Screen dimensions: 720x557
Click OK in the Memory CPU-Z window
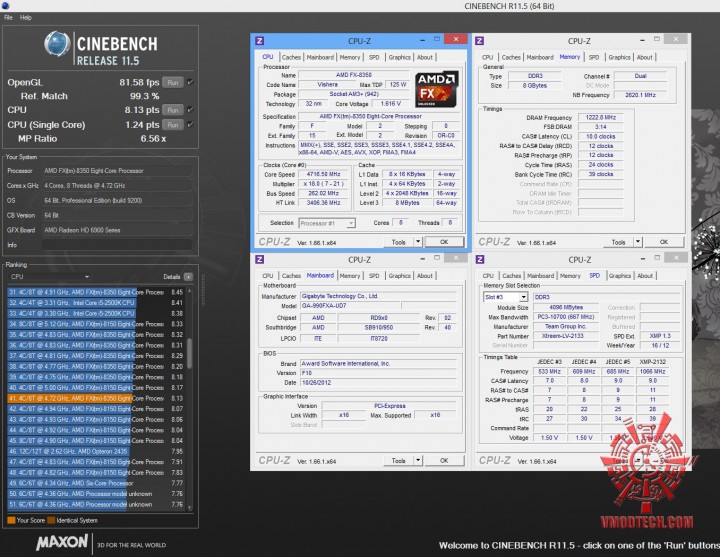[664, 242]
